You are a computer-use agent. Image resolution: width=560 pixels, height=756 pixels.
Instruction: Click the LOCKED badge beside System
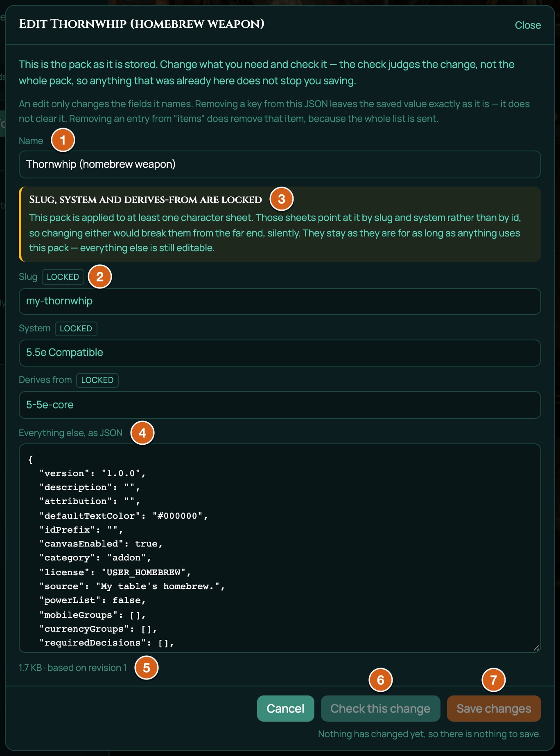pos(76,328)
